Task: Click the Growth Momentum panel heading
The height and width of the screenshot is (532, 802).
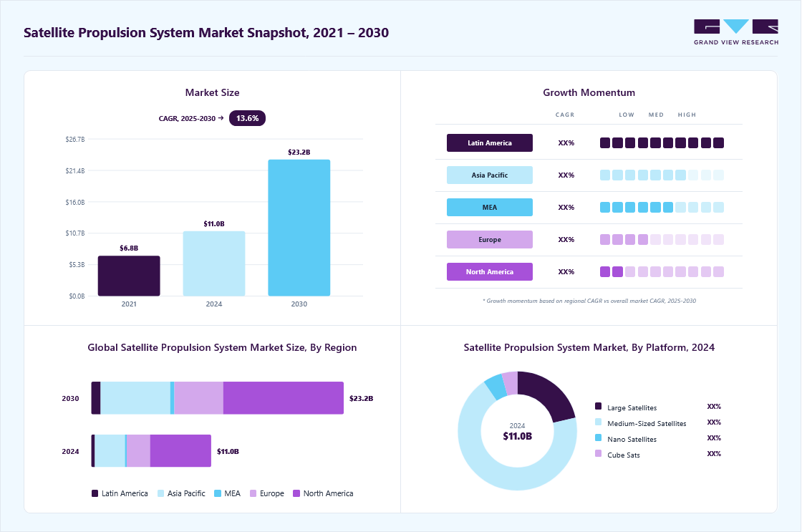Action: pyautogui.click(x=589, y=92)
